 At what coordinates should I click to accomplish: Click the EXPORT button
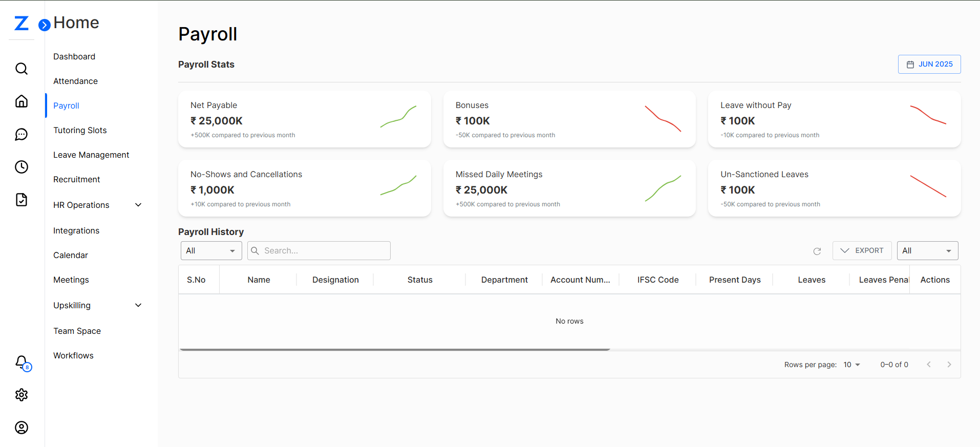[x=862, y=250]
